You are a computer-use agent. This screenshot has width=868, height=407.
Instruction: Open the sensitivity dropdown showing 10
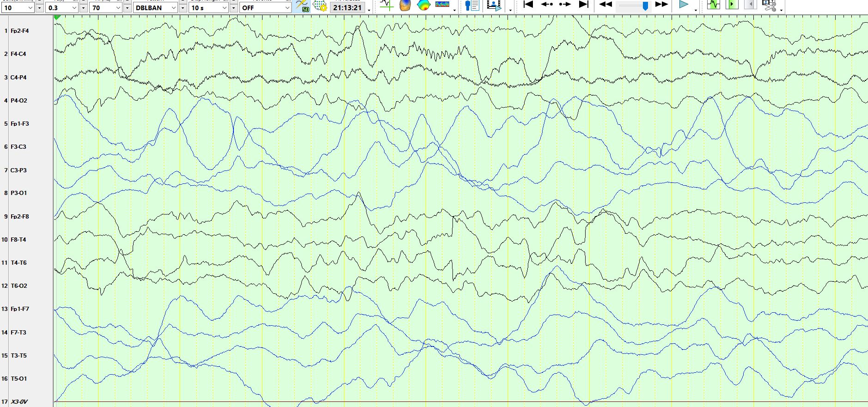[x=18, y=7]
